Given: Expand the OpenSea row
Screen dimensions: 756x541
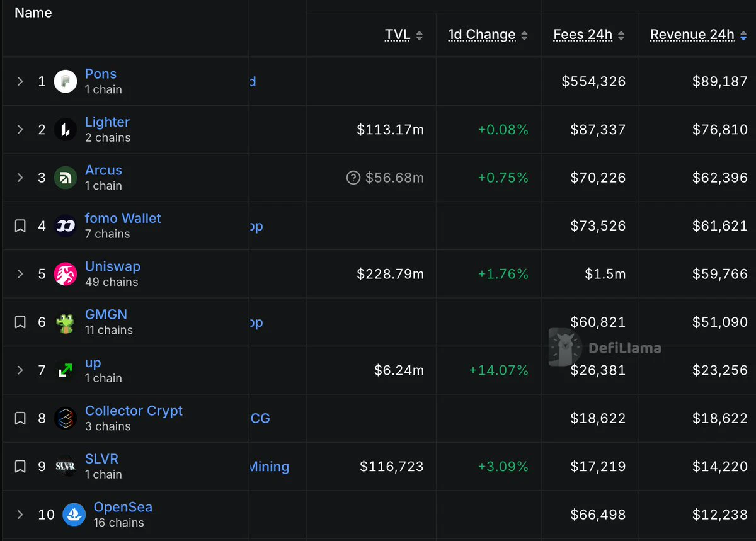Looking at the screenshot, I should [x=20, y=515].
